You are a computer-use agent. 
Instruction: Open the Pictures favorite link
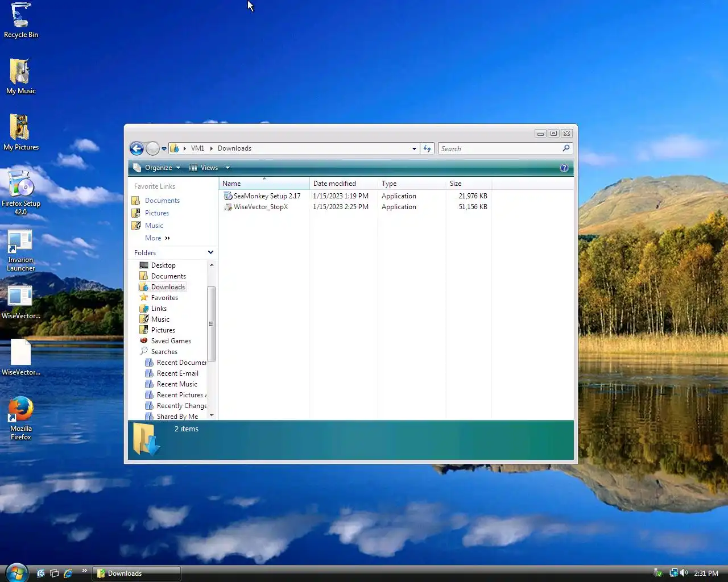coord(157,213)
